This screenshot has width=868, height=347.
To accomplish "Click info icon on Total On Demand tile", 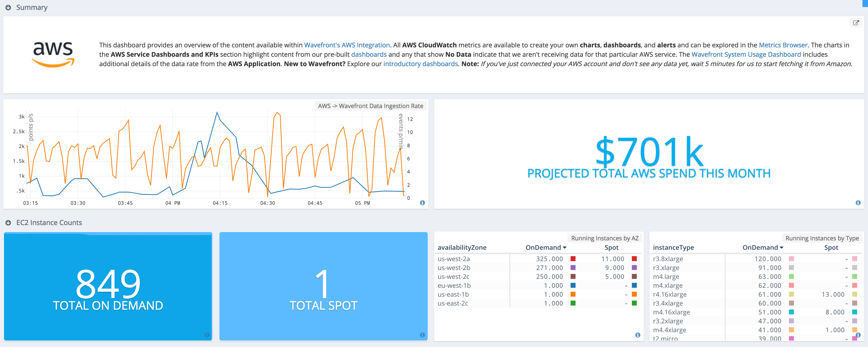I will click(207, 335).
